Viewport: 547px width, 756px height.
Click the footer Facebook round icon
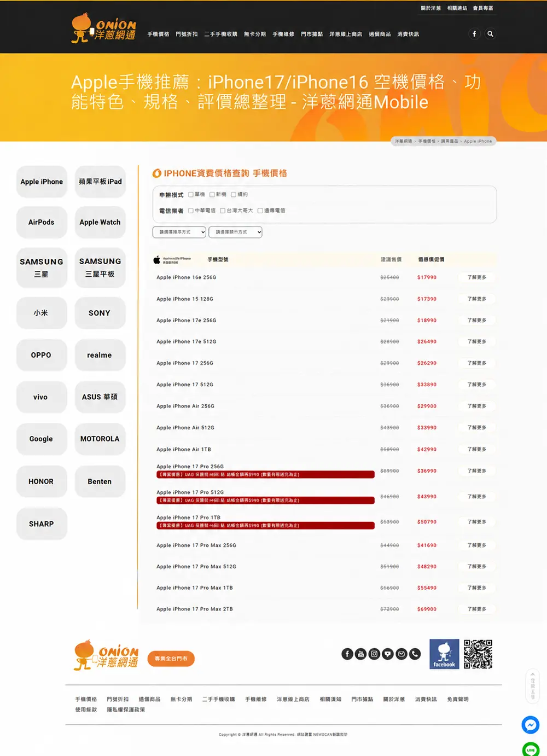347,654
